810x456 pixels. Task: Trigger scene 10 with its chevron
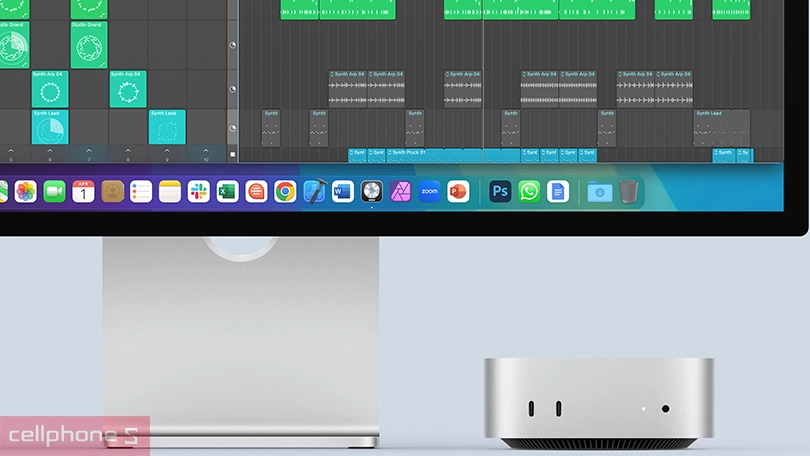coord(206,151)
